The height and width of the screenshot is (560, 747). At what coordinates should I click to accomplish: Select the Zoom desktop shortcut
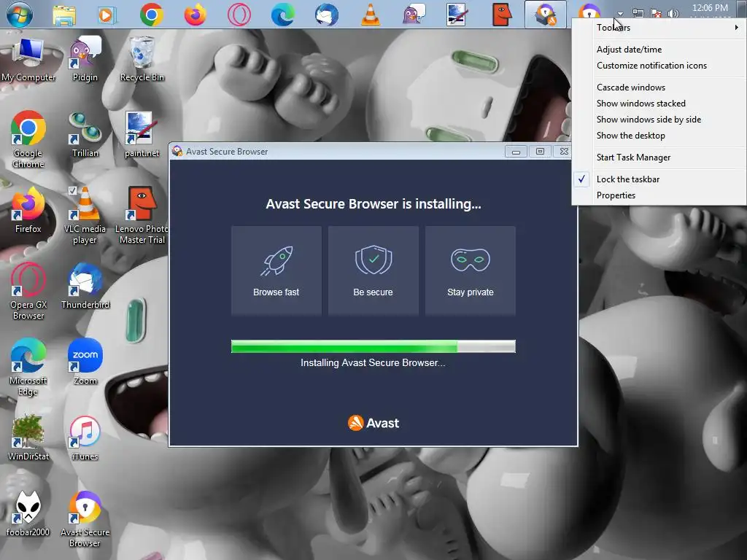pos(85,362)
